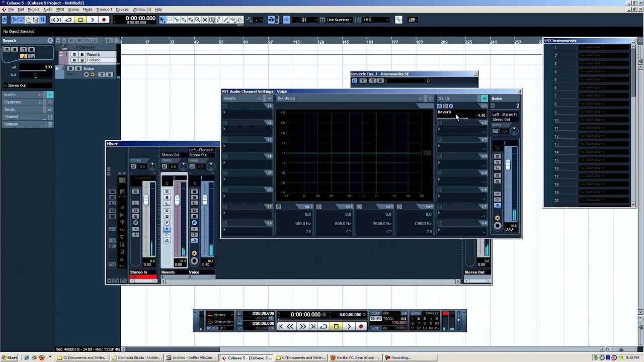Click Rewind on the Transport panel

[290, 326]
